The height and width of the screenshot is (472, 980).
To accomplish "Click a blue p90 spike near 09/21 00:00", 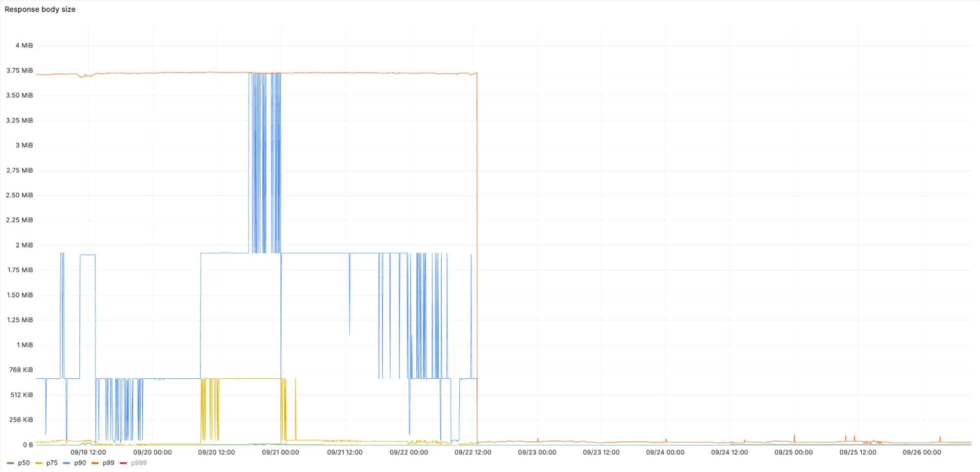I will pos(265,147).
